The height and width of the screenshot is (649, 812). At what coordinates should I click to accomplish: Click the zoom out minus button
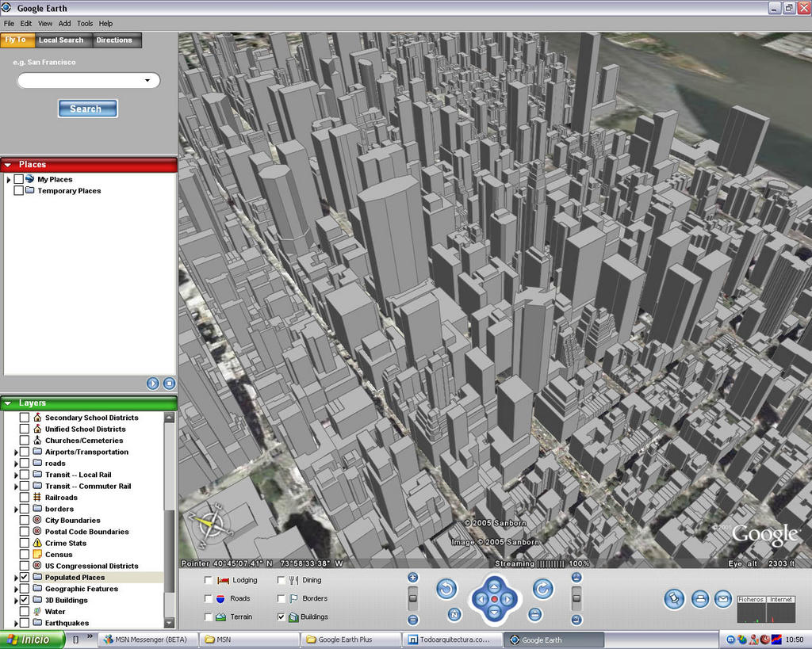tap(412, 620)
